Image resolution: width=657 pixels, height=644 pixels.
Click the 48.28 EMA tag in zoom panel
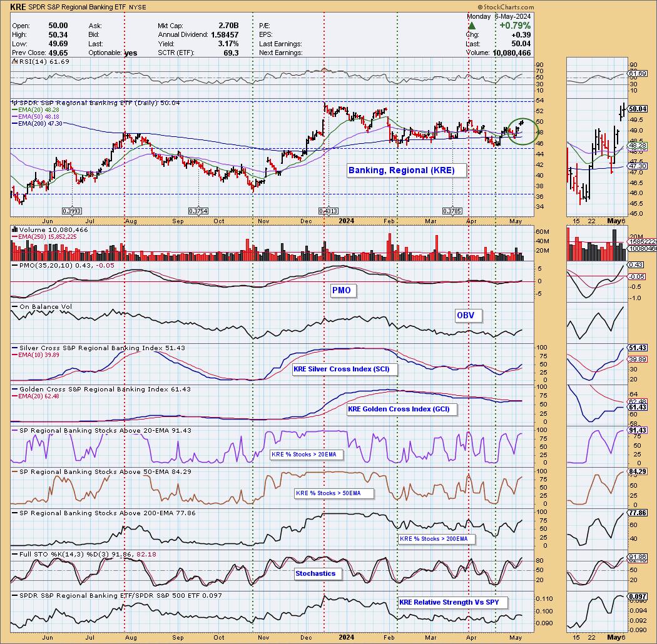pyautogui.click(x=638, y=146)
